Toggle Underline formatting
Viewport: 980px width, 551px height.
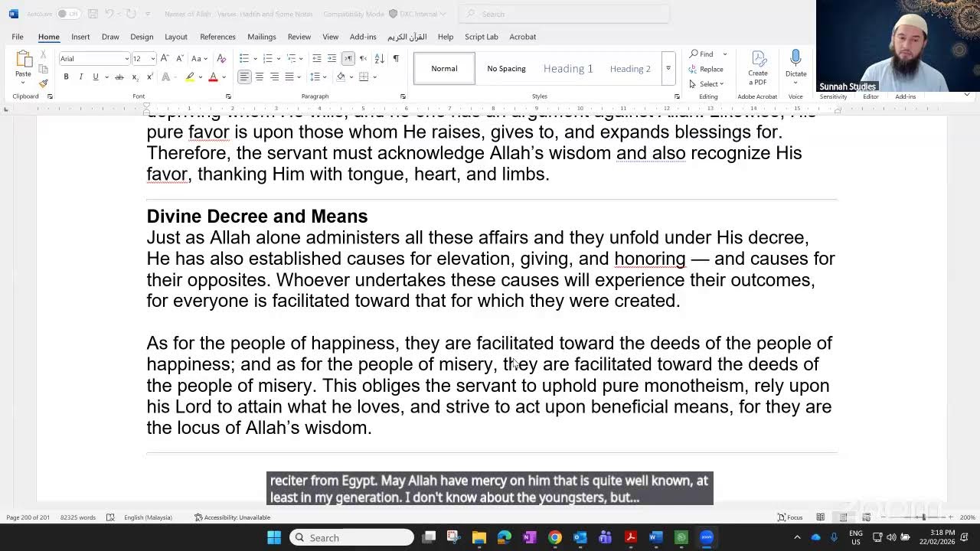click(x=96, y=77)
